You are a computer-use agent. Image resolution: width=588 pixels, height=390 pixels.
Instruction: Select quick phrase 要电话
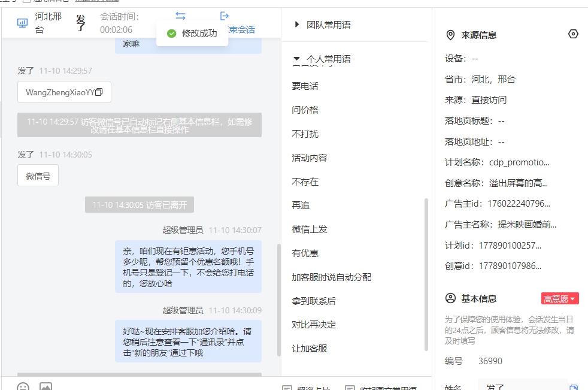click(305, 86)
